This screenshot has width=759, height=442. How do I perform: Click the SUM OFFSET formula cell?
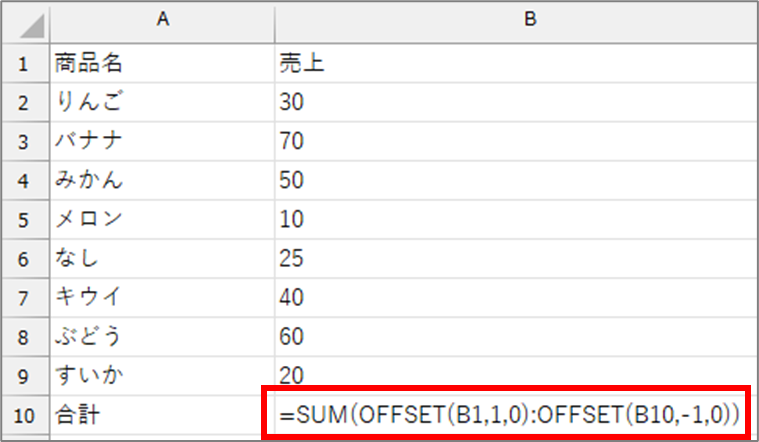pyautogui.click(x=507, y=414)
